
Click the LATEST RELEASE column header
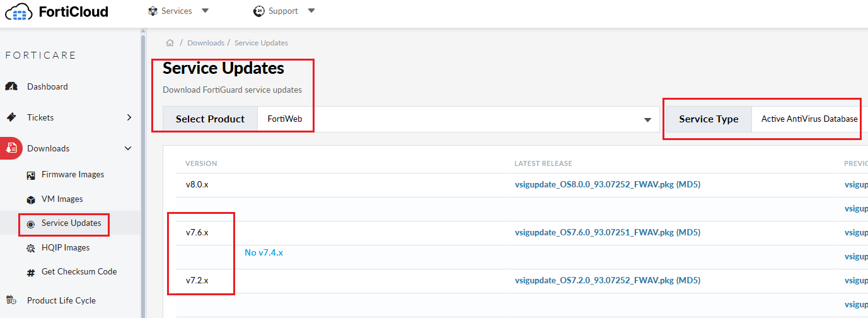(x=543, y=163)
